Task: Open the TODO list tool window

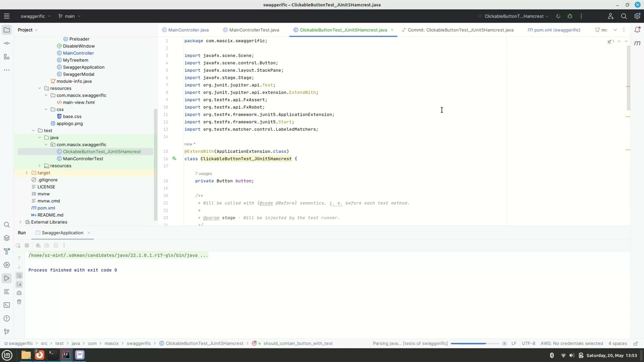Action: (x=7, y=292)
